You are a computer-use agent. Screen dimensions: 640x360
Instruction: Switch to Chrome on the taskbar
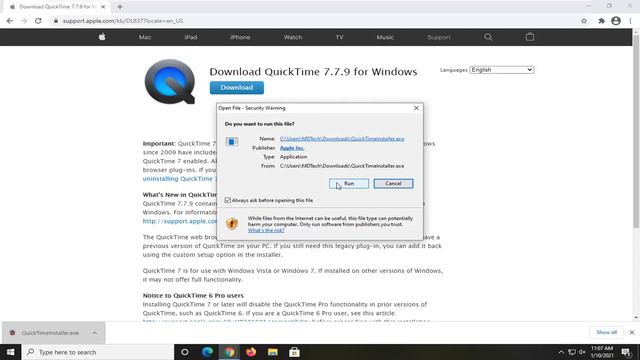click(229, 352)
